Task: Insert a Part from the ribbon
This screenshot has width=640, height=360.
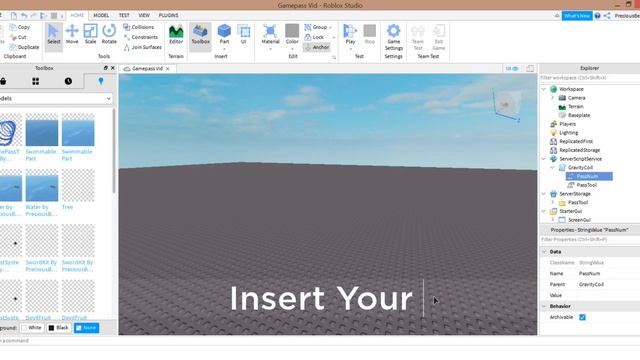Action: [x=224, y=34]
